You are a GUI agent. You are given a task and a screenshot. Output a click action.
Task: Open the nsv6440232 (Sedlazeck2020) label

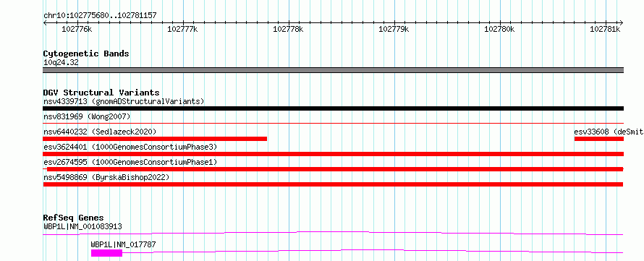click(x=100, y=132)
